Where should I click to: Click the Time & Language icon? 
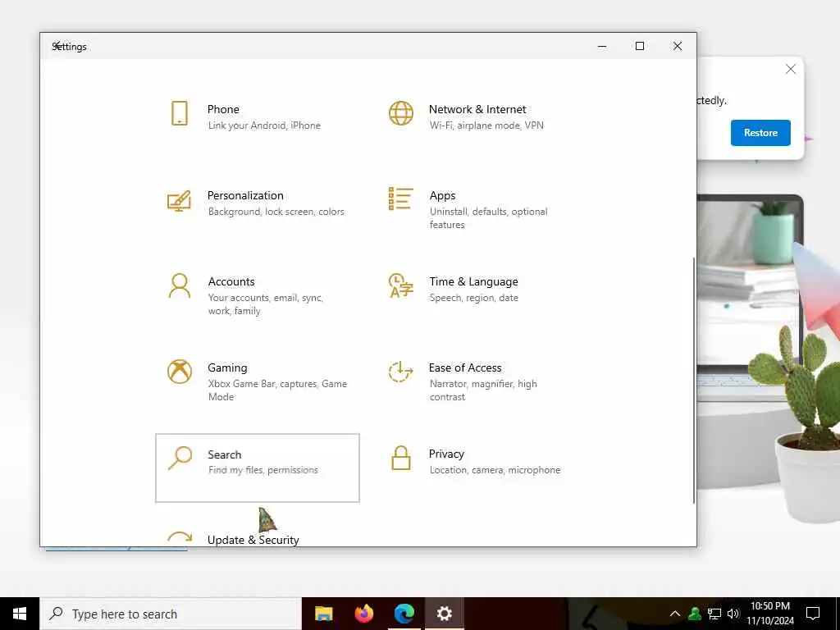(x=400, y=285)
